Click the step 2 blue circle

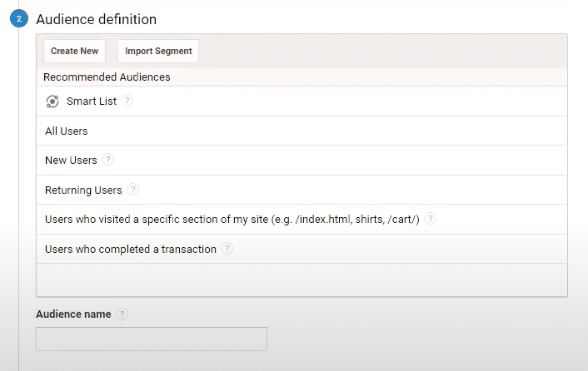(x=19, y=19)
